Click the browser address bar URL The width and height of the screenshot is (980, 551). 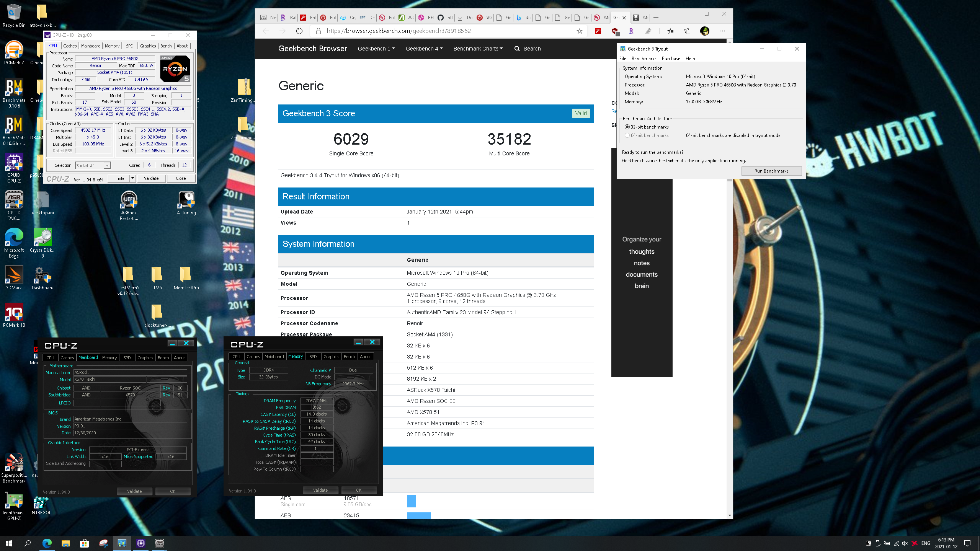tap(399, 31)
